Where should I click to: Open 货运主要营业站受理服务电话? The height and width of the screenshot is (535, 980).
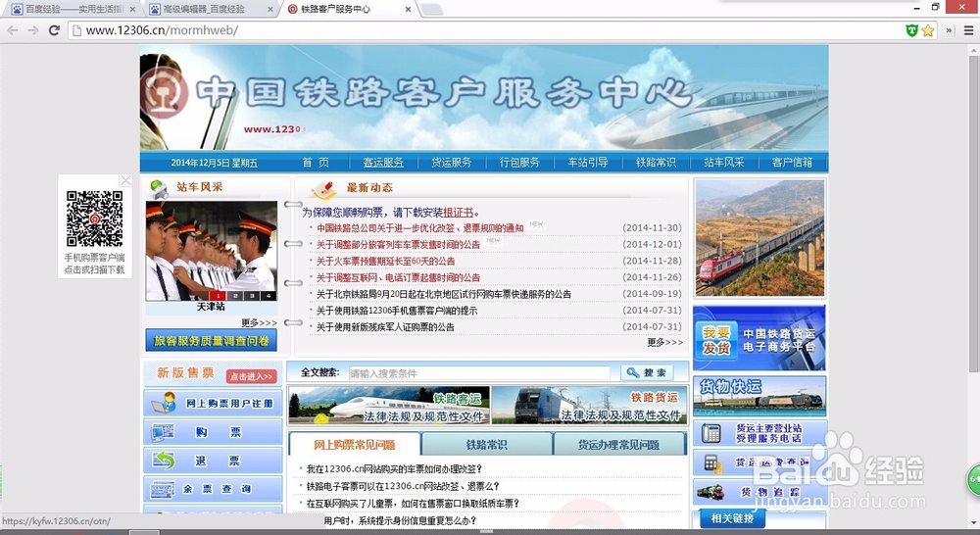pyautogui.click(x=759, y=433)
